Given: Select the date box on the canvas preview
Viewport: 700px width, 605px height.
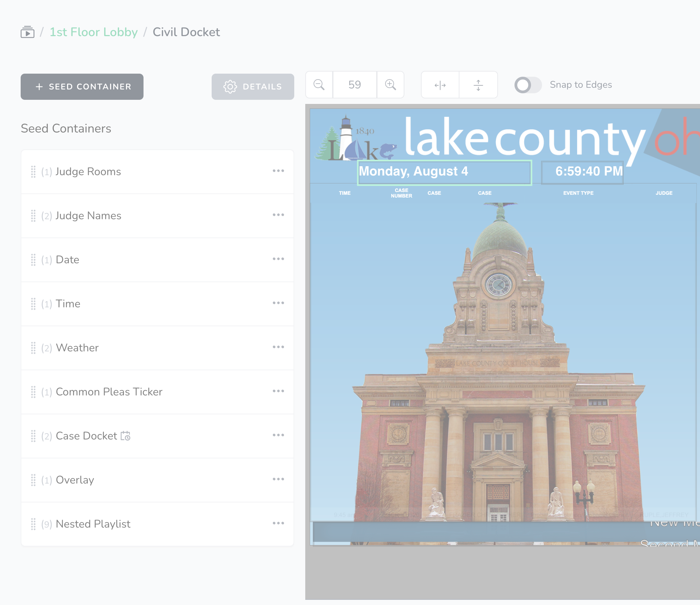Looking at the screenshot, I should click(444, 172).
